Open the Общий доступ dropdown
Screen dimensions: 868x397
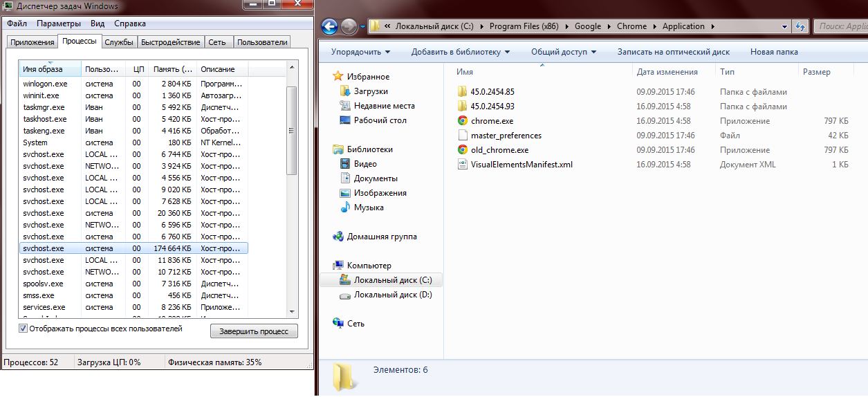pyautogui.click(x=564, y=52)
